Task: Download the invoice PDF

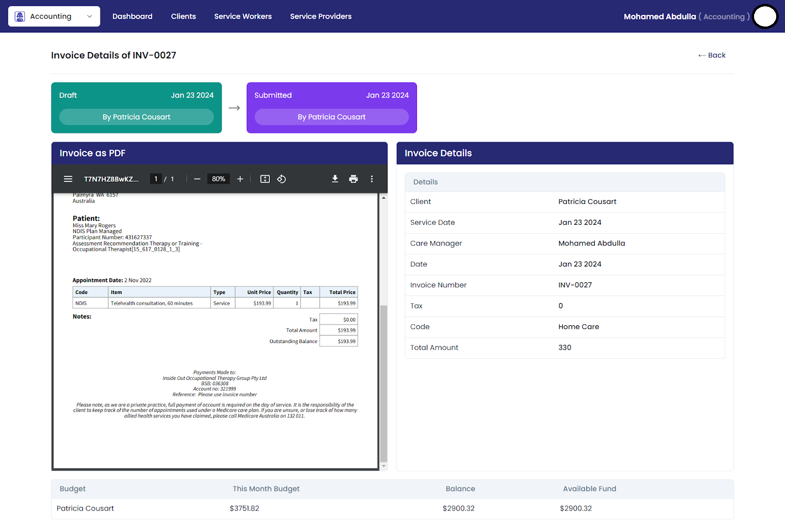Action: pos(335,179)
